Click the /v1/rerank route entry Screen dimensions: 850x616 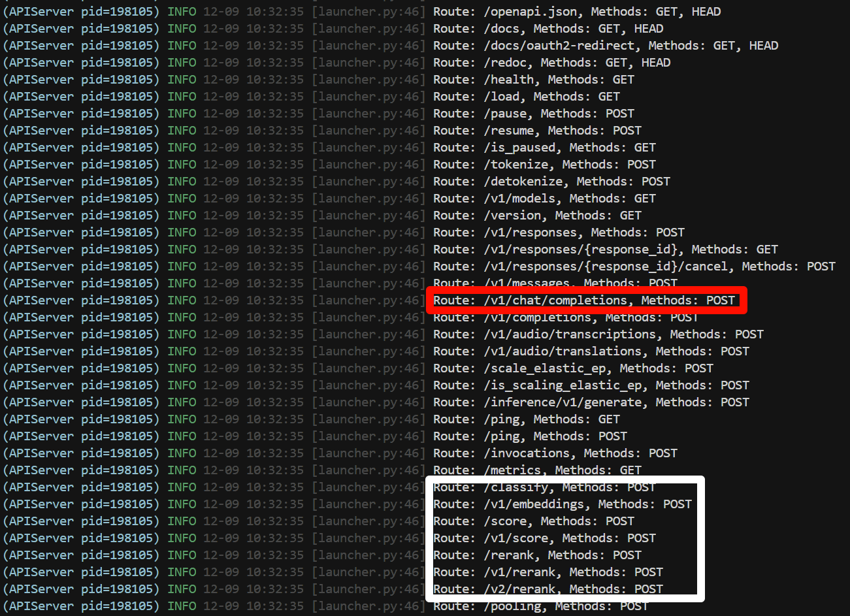point(548,572)
